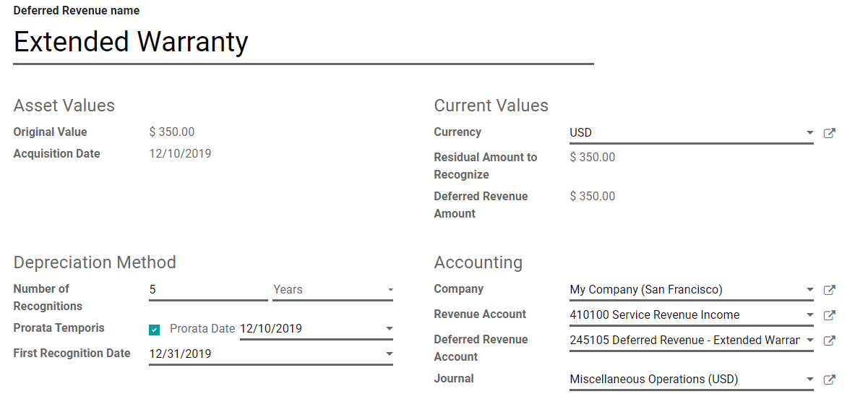Open the Revenue Account dropdown arrow
868x394 pixels.
[809, 315]
